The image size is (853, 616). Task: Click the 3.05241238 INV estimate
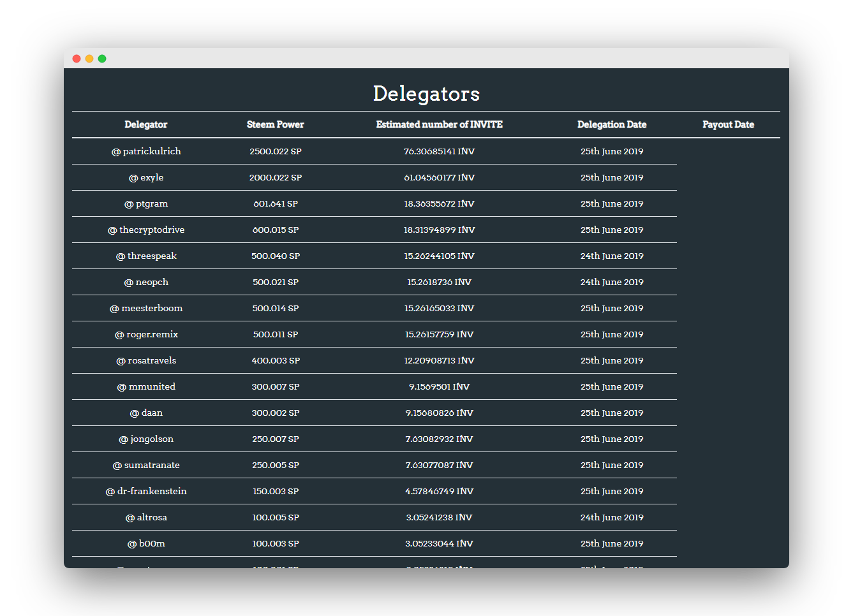pos(440,517)
